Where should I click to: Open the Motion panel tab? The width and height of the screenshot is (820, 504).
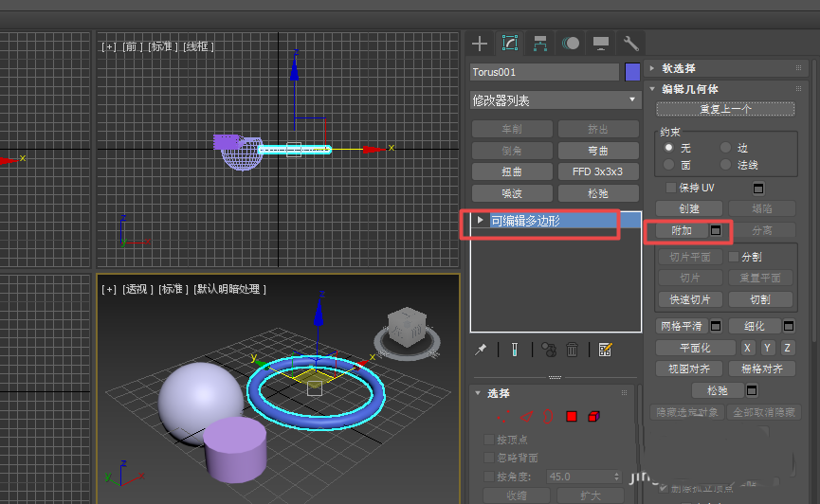(x=570, y=44)
